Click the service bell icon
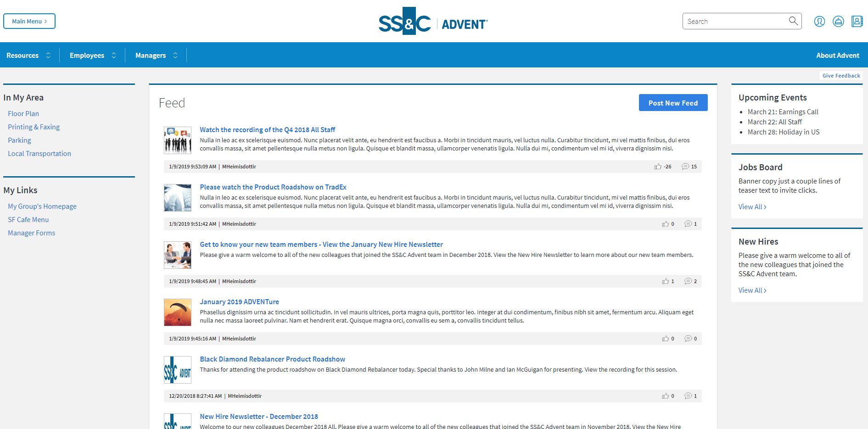Viewport: 868px width, 429px height. [x=838, y=22]
